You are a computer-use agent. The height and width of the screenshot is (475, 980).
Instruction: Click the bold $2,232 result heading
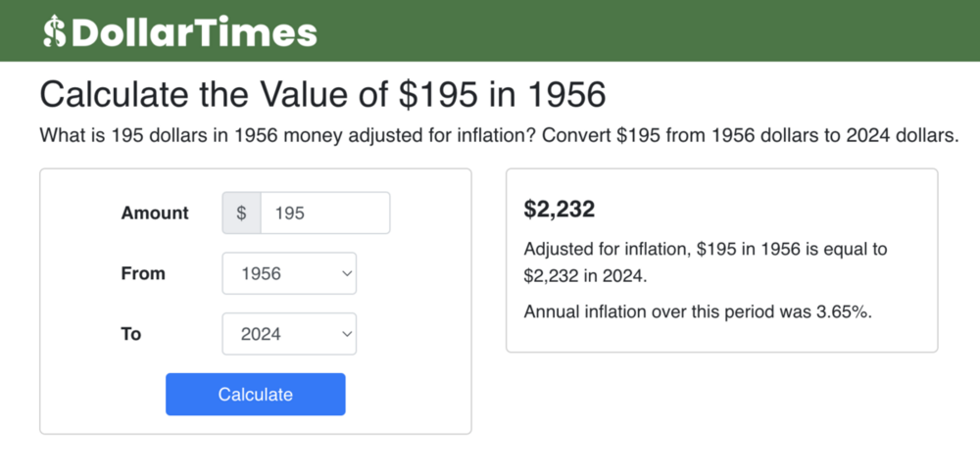pos(560,210)
